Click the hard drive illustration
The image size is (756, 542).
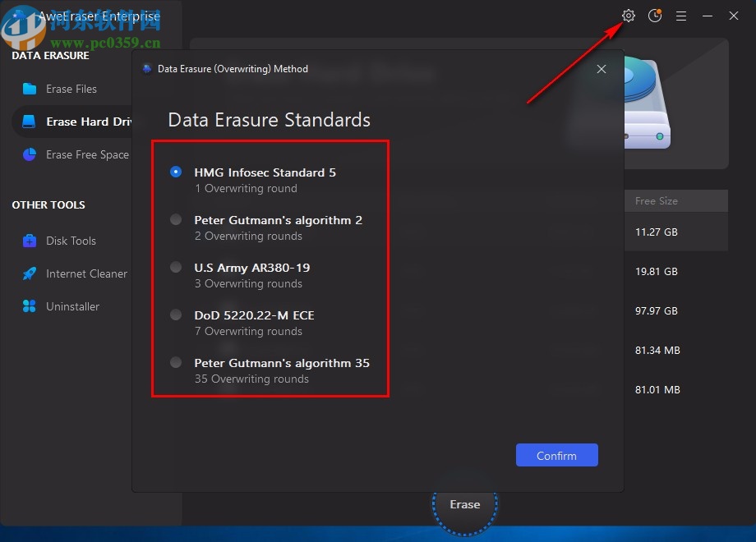[x=647, y=103]
